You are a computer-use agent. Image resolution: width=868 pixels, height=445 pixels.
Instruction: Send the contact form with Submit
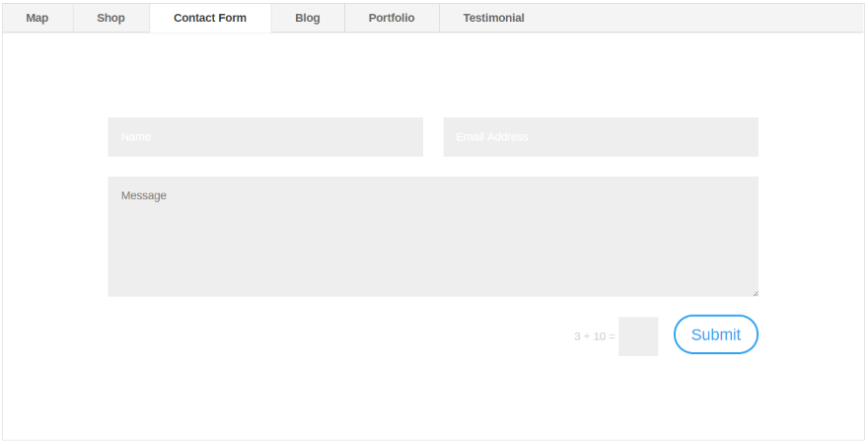[x=716, y=334]
